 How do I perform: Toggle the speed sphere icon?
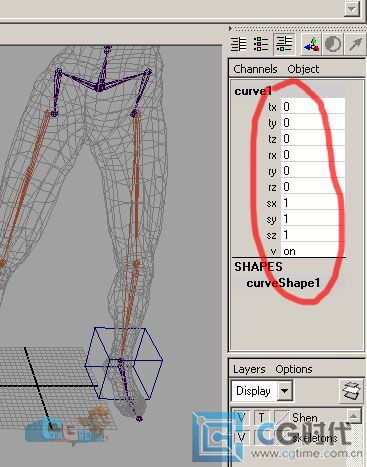(x=333, y=44)
